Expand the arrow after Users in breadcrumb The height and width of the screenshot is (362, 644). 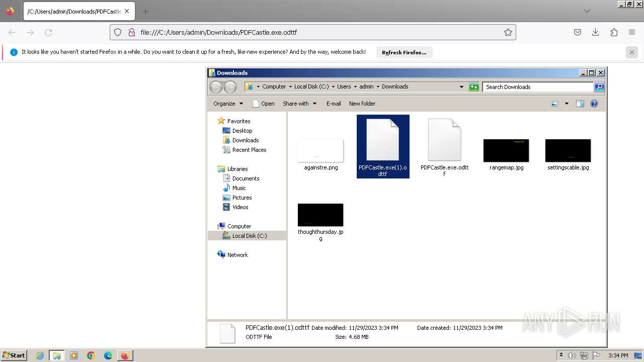pyautogui.click(x=355, y=86)
